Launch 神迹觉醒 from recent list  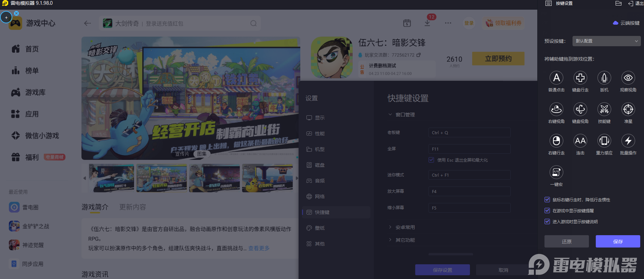pos(26,245)
